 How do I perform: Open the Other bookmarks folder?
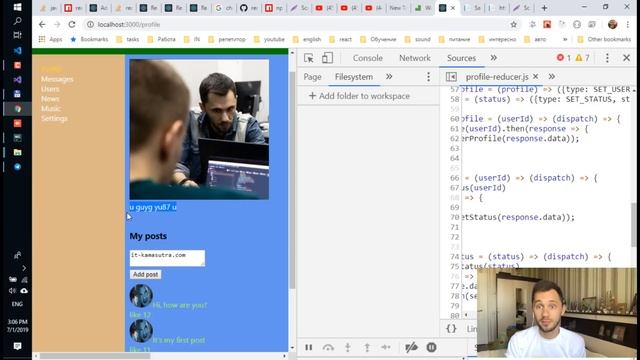click(x=604, y=39)
